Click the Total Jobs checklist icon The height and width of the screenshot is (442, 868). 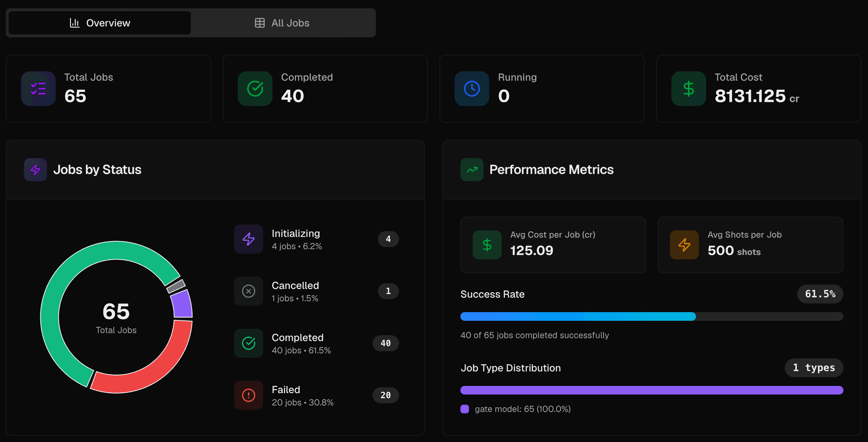[38, 89]
